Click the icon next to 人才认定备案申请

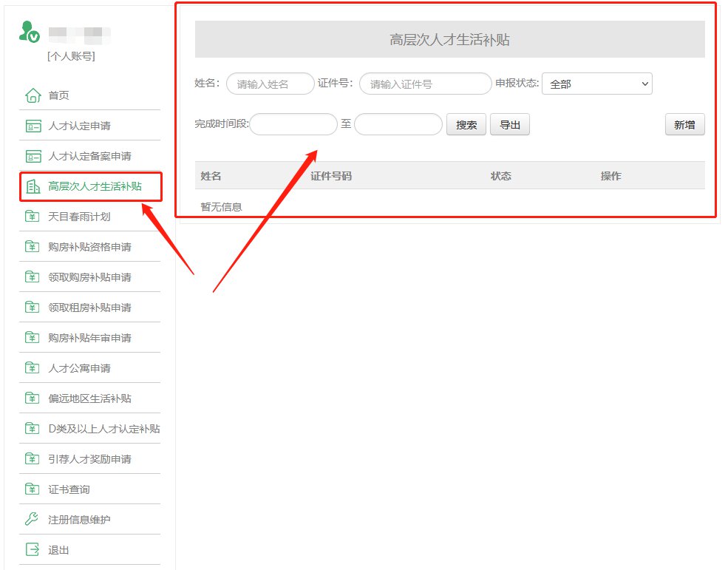(x=33, y=156)
